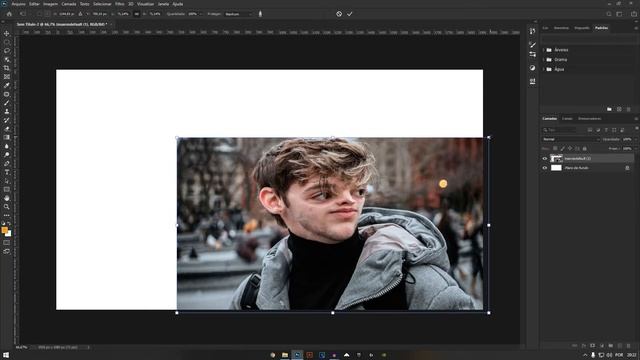This screenshot has width=640, height=360.
Task: Swap foreground and background colors
Action: tap(9, 224)
